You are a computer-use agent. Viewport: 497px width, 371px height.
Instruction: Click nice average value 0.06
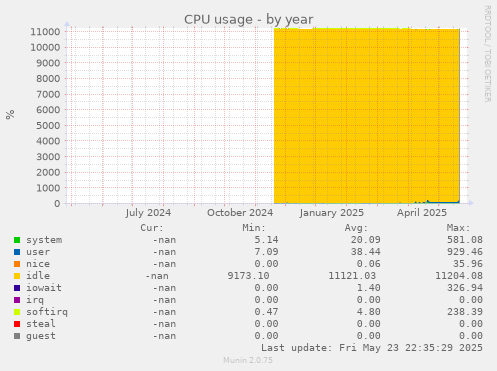click(x=368, y=264)
